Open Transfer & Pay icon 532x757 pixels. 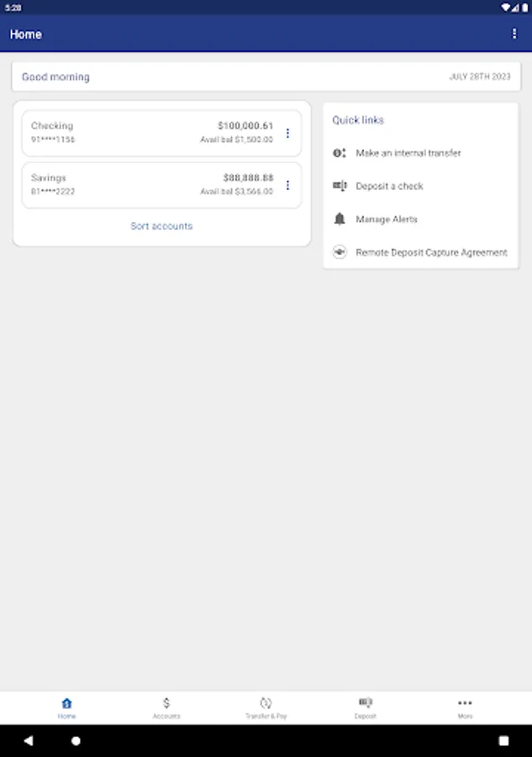tap(266, 703)
